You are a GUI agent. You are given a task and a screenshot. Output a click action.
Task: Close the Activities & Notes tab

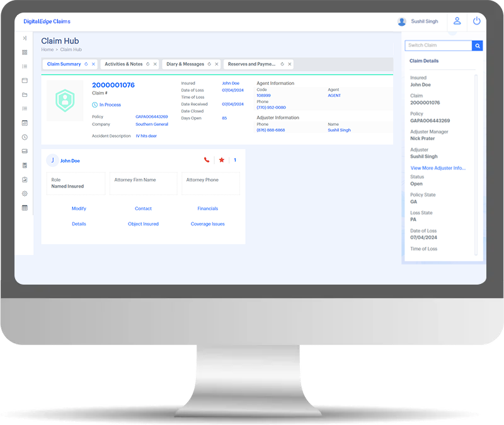click(156, 64)
